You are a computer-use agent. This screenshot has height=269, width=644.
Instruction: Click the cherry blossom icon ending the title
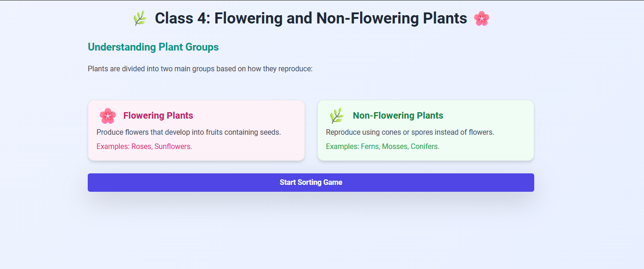[481, 18]
